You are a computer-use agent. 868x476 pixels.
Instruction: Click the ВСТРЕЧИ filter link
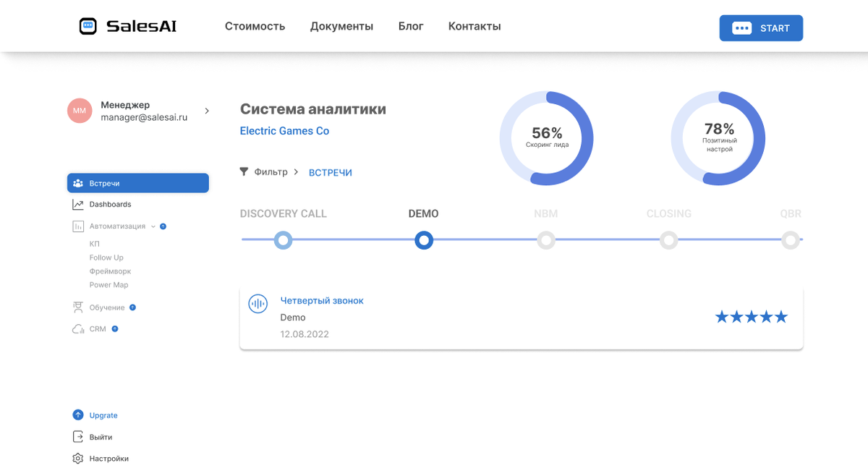(x=331, y=173)
